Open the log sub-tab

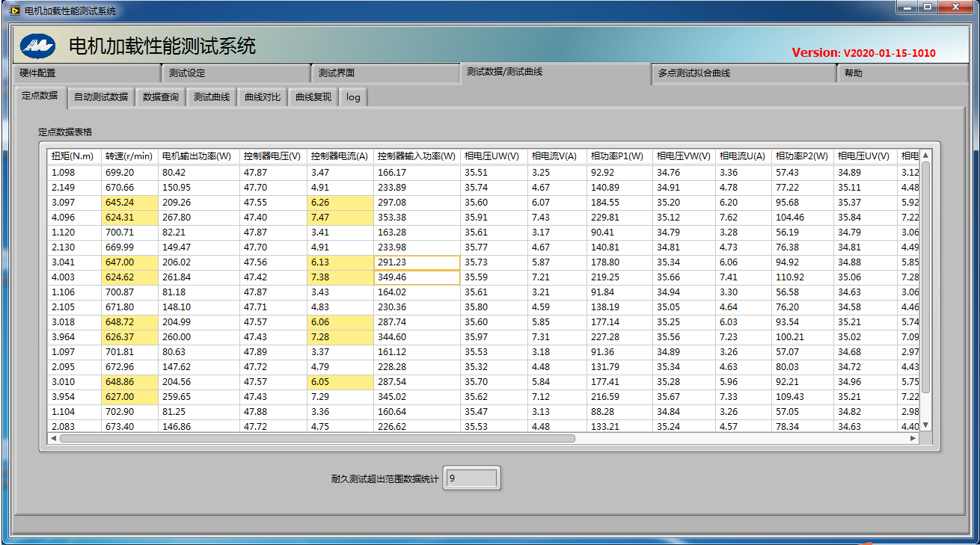(x=353, y=97)
